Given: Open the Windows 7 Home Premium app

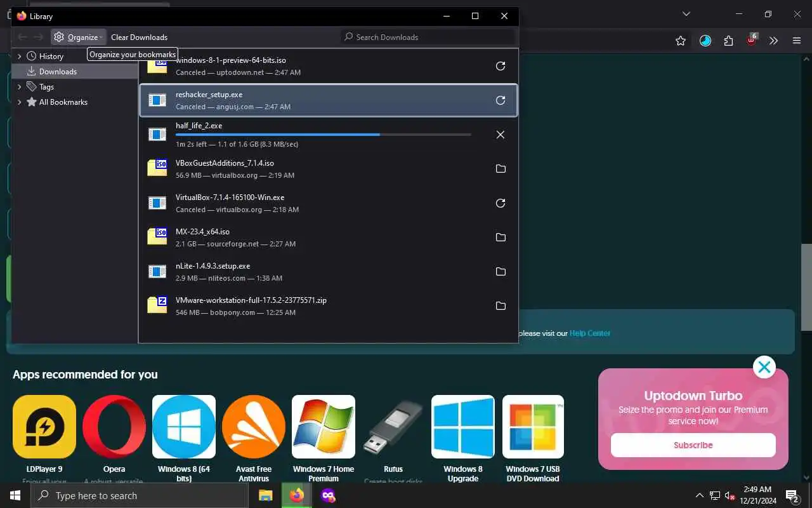Looking at the screenshot, I should [x=324, y=427].
